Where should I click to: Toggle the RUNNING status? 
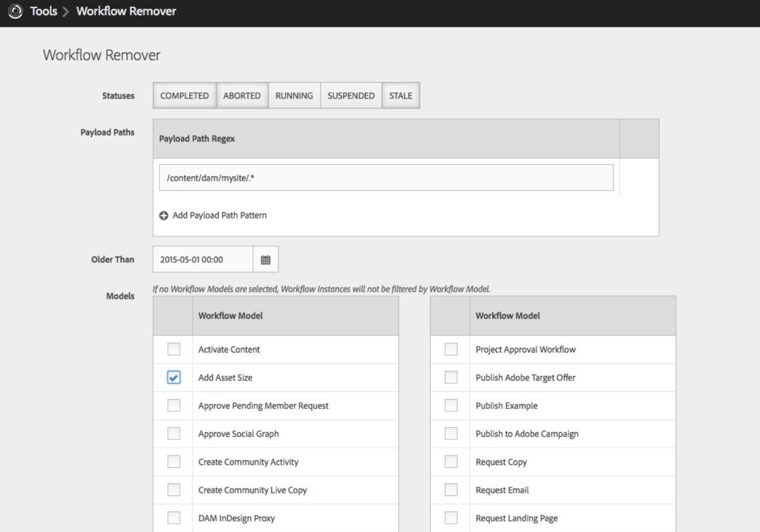[294, 96]
